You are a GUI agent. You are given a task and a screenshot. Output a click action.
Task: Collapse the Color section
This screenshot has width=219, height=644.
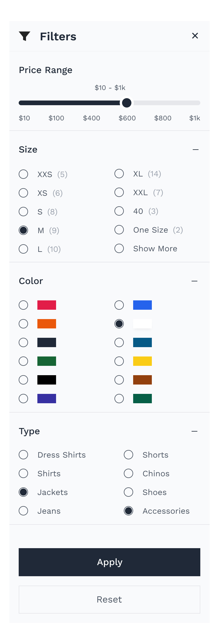point(194,281)
